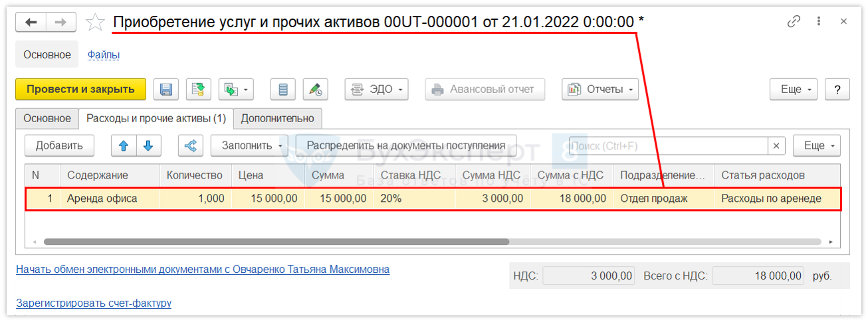Viewport: 868px width, 322px height.
Task: Add document to favorites with star icon
Action: (96, 23)
